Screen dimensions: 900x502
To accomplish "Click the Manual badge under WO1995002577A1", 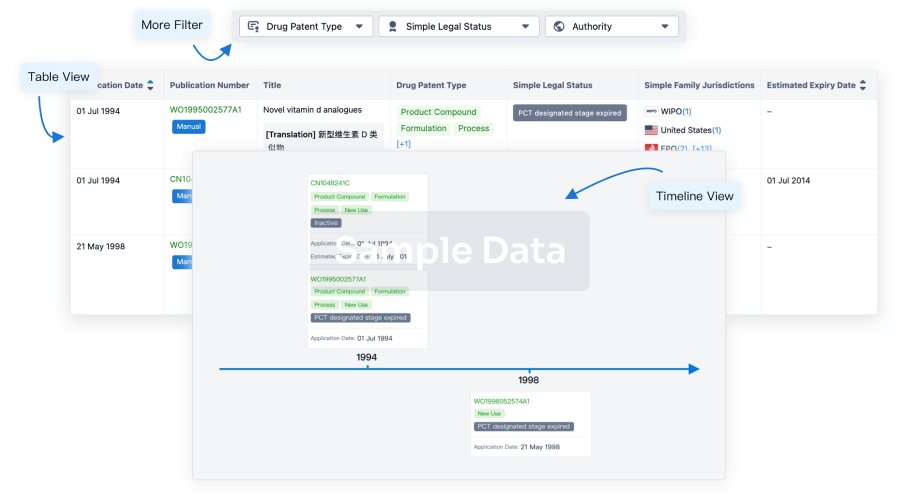I will coord(188,127).
